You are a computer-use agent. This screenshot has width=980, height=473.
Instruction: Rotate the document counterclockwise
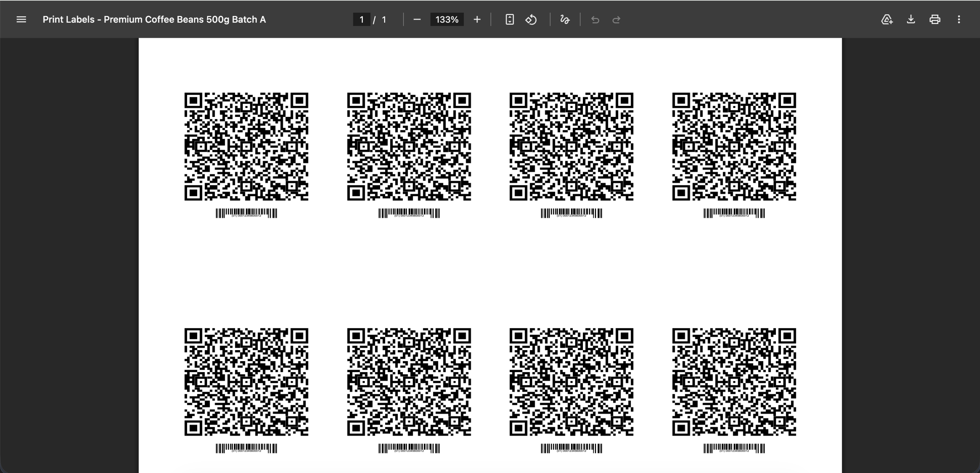pyautogui.click(x=531, y=19)
